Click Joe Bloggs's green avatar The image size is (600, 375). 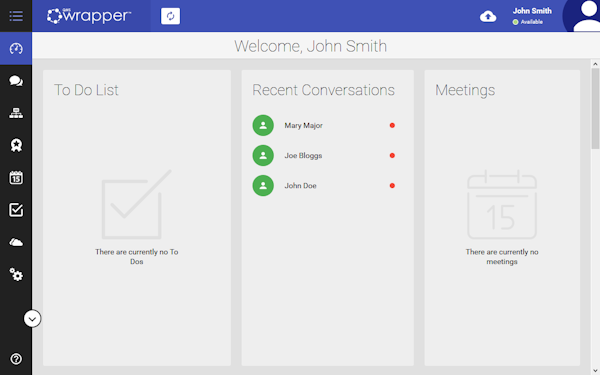263,155
